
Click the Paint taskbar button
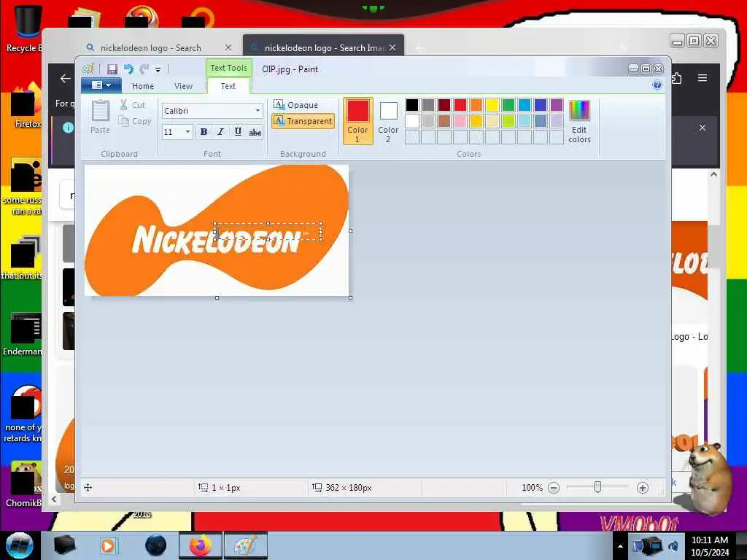245,545
